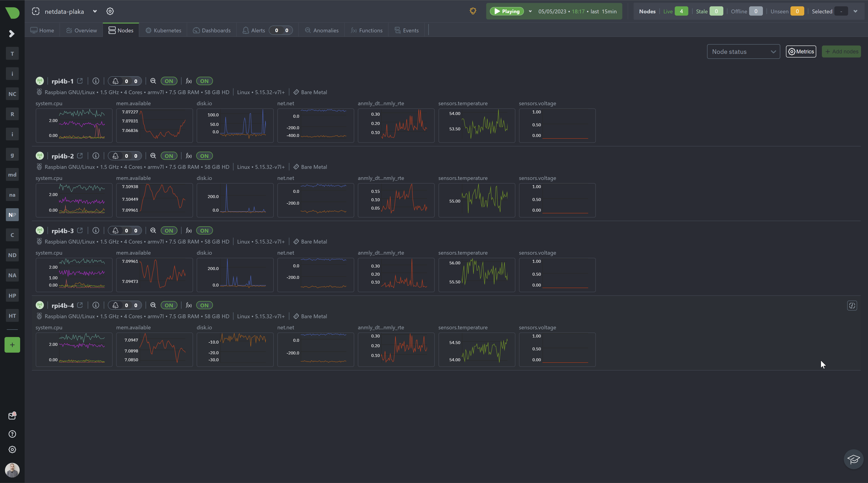Open node information for rpi4b-1
Image resolution: width=868 pixels, height=483 pixels.
[96, 81]
